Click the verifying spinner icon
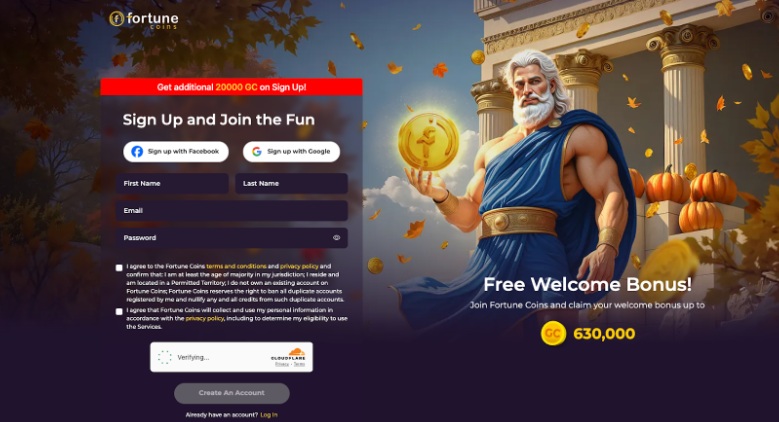779x422 pixels. [164, 357]
